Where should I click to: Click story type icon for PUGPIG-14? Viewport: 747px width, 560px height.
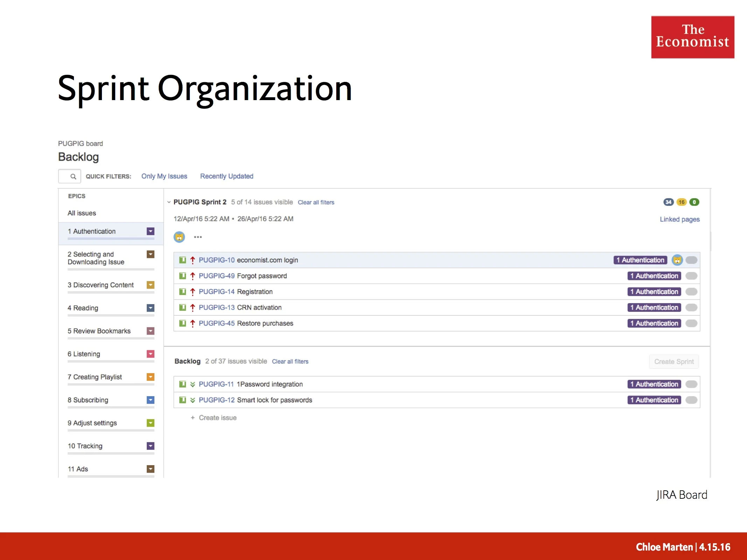[x=182, y=292]
